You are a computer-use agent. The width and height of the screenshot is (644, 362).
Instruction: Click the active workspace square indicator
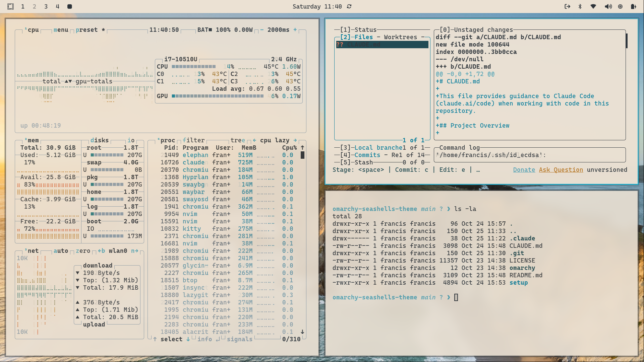(x=69, y=6)
